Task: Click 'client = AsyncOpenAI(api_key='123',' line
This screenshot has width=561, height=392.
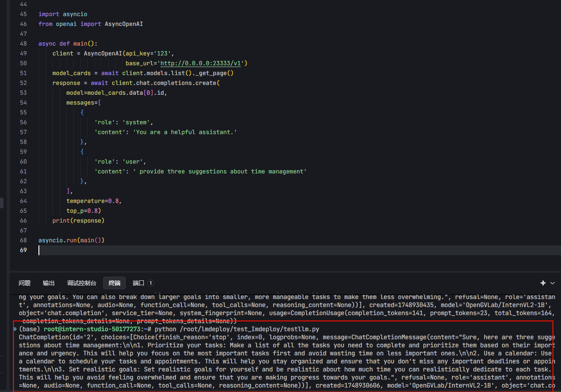Action: coord(114,54)
